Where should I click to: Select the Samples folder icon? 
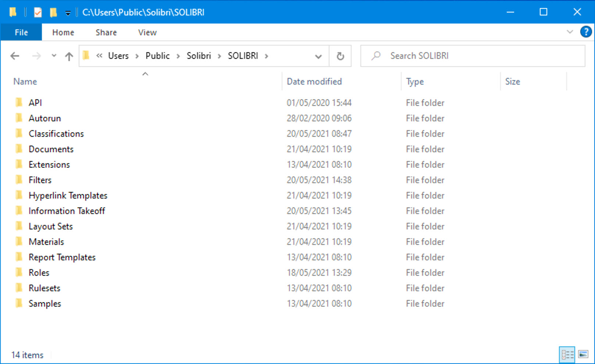19,303
